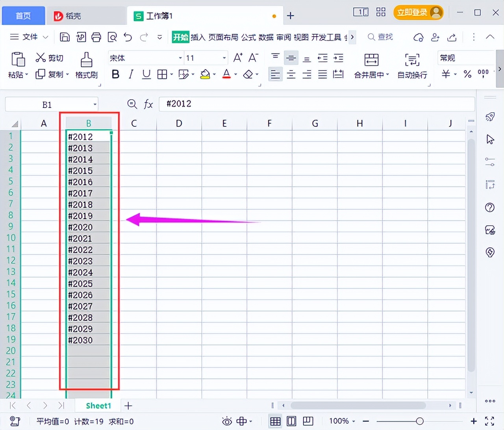Image resolution: width=504 pixels, height=430 pixels.
Task: Open the font size dropdown showing 11
Action: (224, 58)
